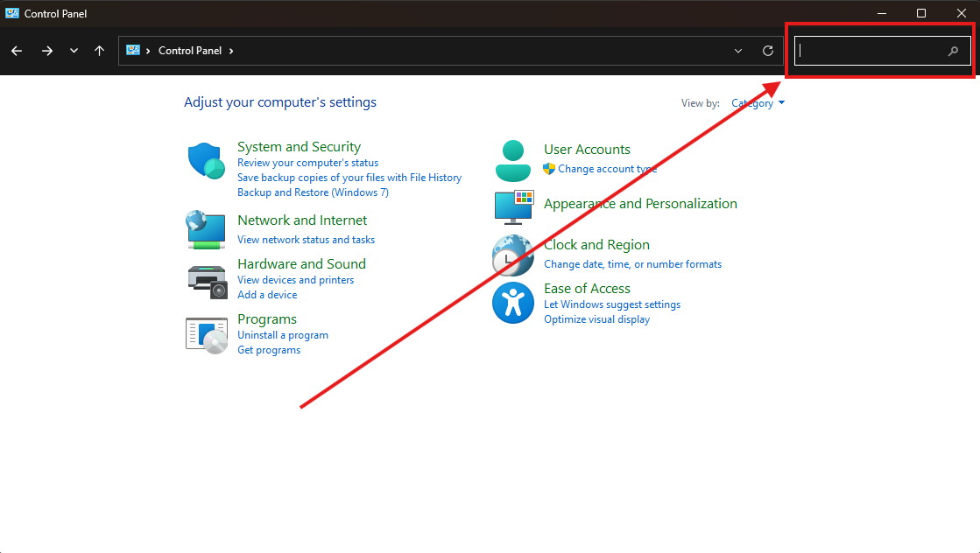
Task: Expand chevron after address bar icon
Action: tap(148, 51)
